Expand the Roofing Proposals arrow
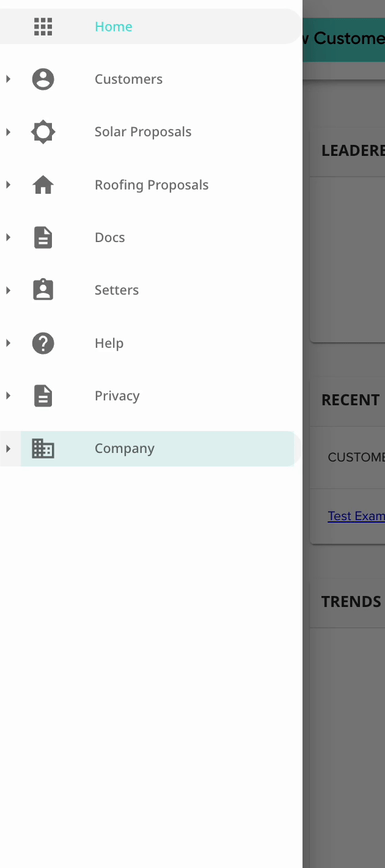 click(x=8, y=185)
